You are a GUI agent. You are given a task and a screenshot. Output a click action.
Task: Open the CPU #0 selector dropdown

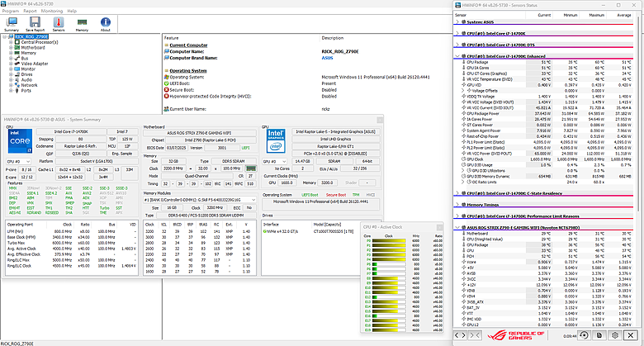point(18,162)
